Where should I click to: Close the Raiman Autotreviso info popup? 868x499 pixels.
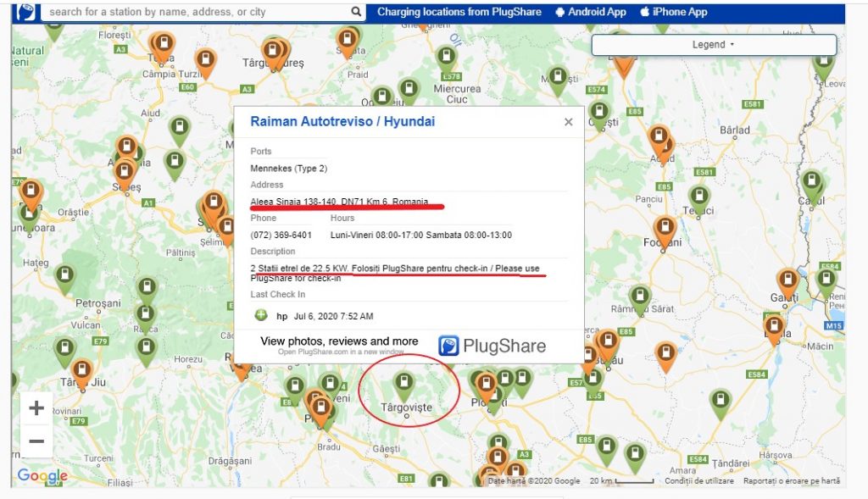[569, 122]
